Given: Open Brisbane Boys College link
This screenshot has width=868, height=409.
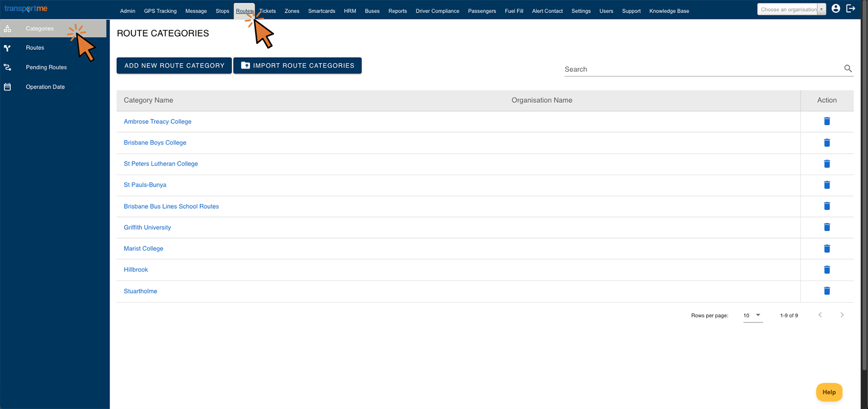Looking at the screenshot, I should point(155,143).
